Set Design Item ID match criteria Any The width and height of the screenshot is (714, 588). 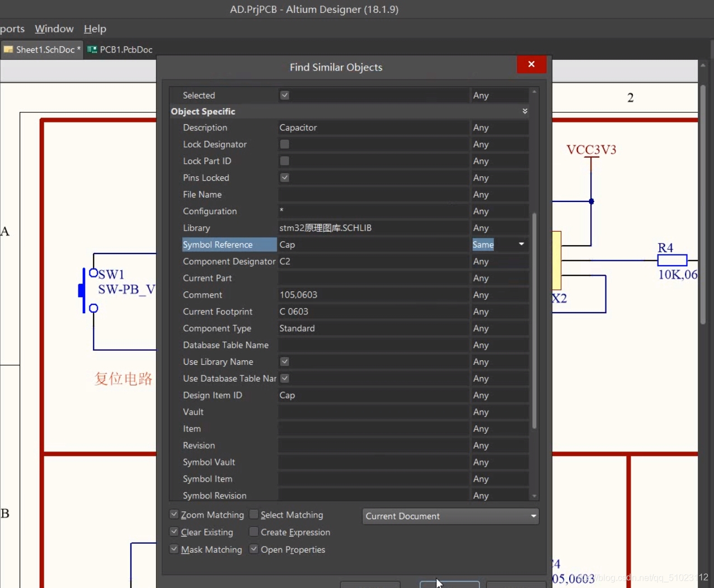tap(499, 395)
